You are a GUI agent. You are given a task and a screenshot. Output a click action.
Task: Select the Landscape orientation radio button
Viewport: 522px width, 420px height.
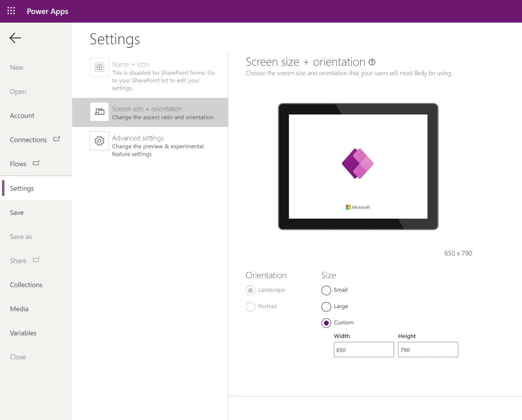(x=251, y=290)
